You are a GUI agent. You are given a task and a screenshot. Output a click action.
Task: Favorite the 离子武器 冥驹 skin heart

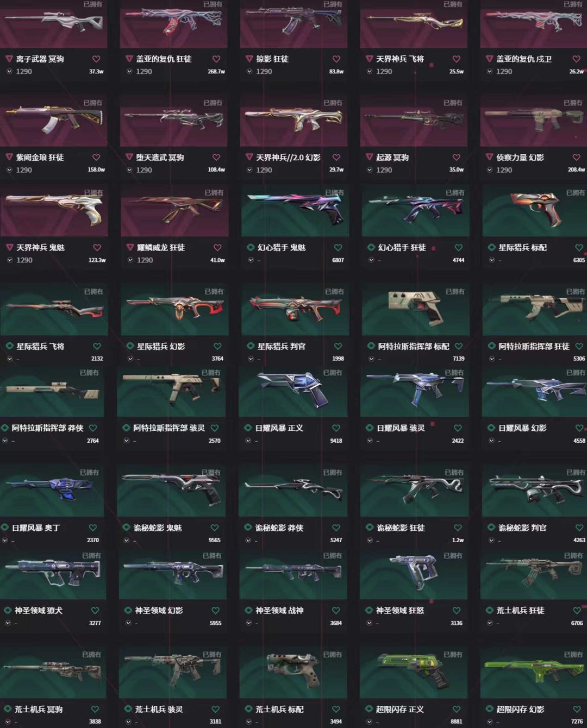(96, 59)
